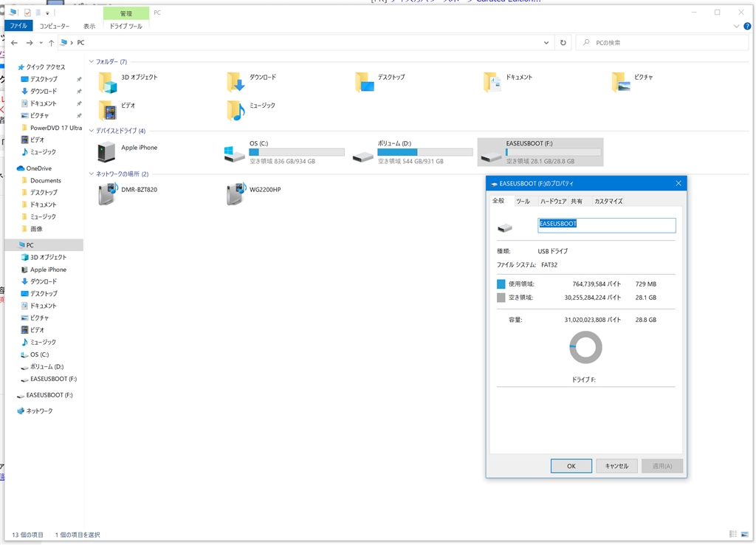Viewport: 756px width, 545px height.
Task: Select the ボリューム (D:) drive
Action: point(413,152)
